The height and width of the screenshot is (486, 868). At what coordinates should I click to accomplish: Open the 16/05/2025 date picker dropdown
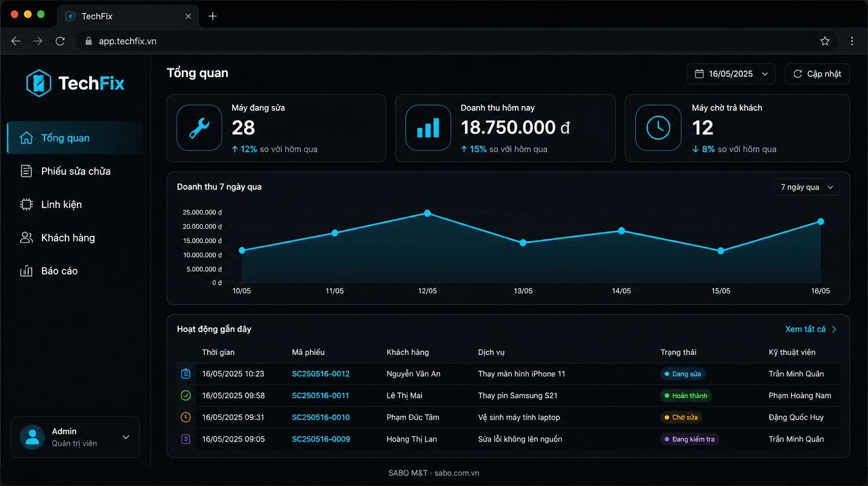pyautogui.click(x=731, y=74)
